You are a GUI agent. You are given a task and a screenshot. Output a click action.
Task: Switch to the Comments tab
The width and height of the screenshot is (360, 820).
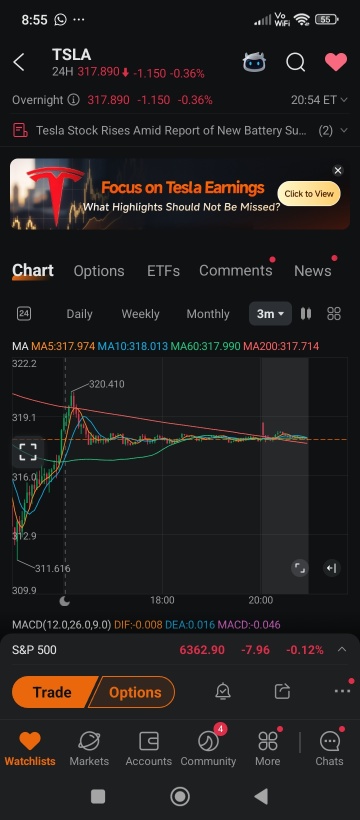(x=235, y=270)
